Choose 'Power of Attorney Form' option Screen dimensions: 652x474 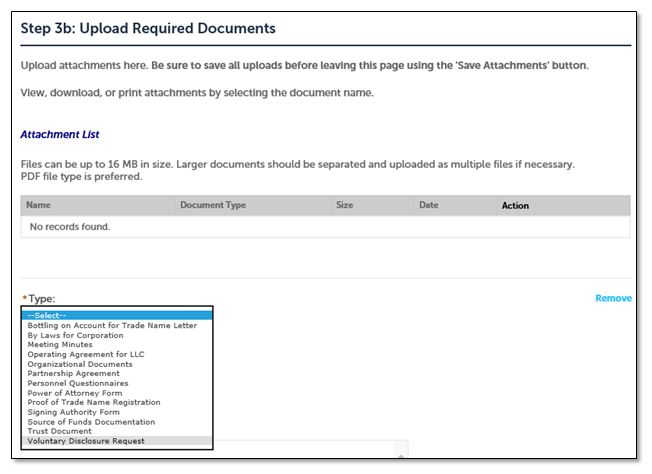tap(117, 393)
